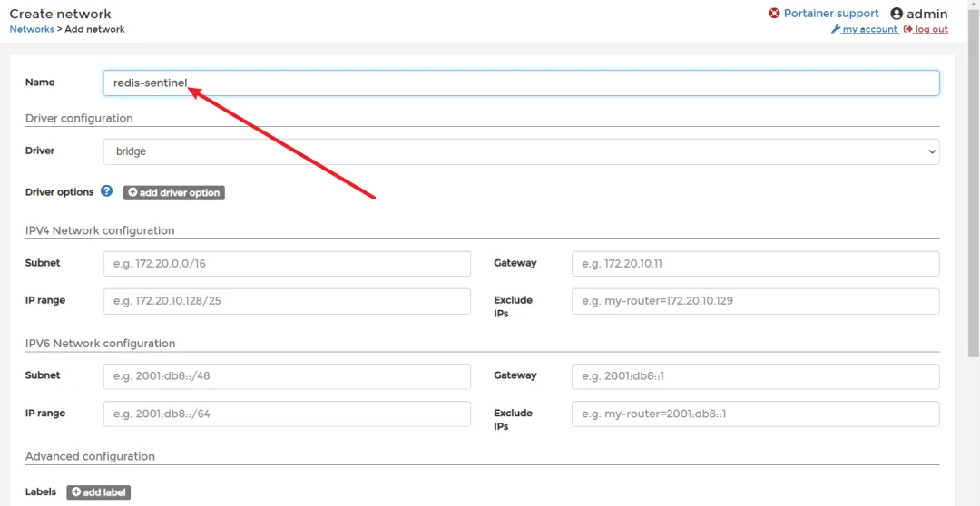Click the Driver options label text
Screen dimensions: 980x506
pos(59,191)
